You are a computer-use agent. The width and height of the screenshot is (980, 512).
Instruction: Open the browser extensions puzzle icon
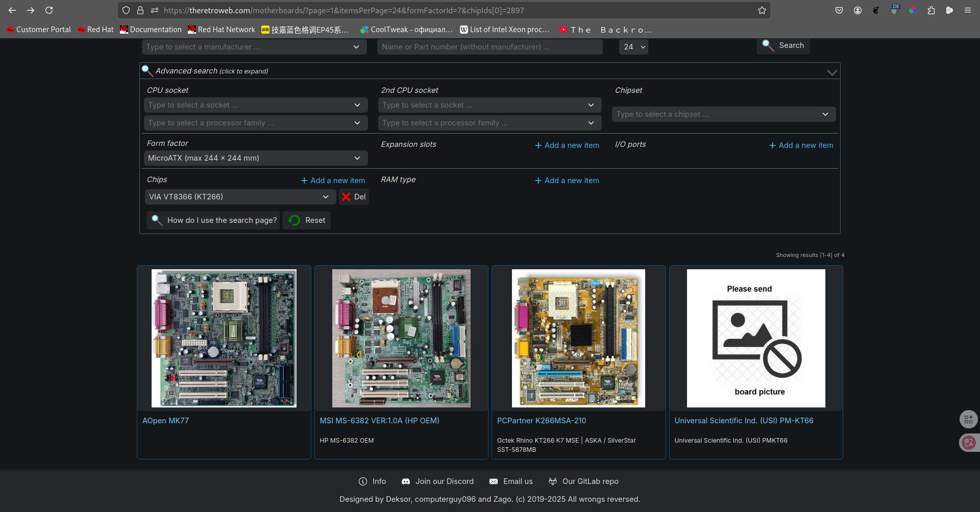931,10
